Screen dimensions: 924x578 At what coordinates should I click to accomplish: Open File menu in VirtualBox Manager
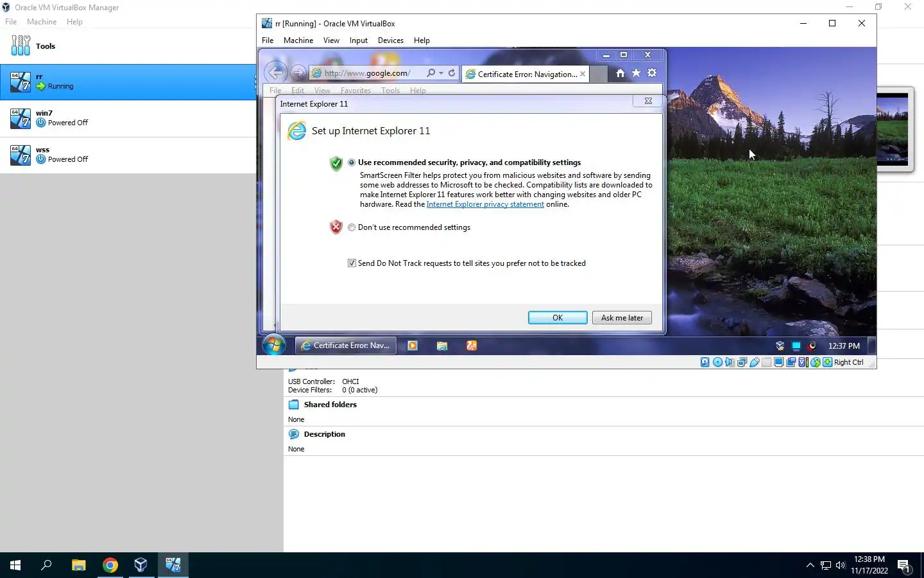11,21
